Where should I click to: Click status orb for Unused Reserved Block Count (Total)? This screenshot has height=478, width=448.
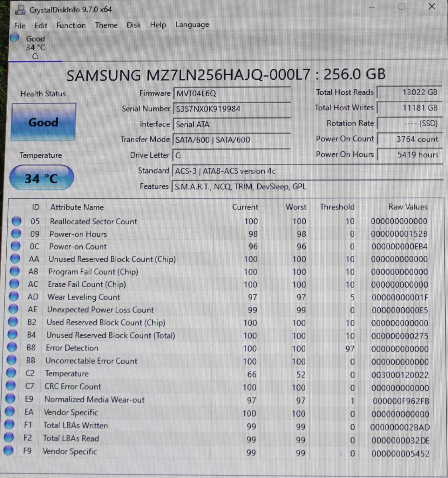coord(13,334)
